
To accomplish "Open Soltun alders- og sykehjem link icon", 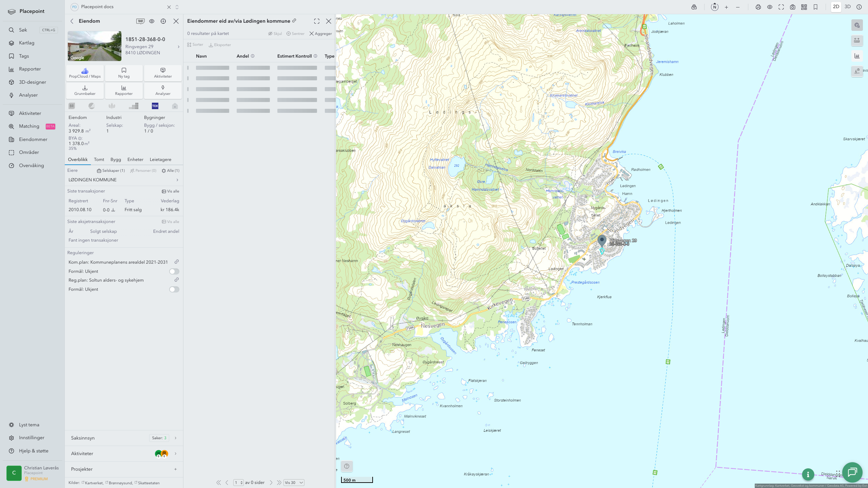I will [177, 280].
